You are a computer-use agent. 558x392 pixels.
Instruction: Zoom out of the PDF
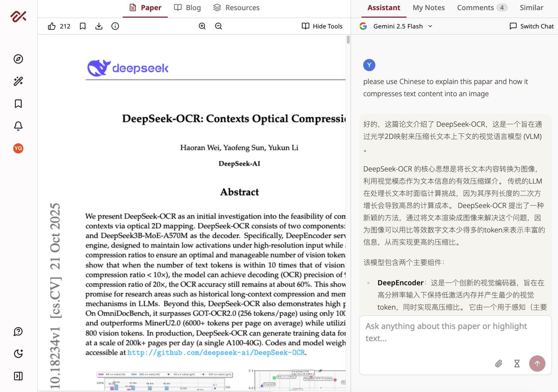click(219, 27)
